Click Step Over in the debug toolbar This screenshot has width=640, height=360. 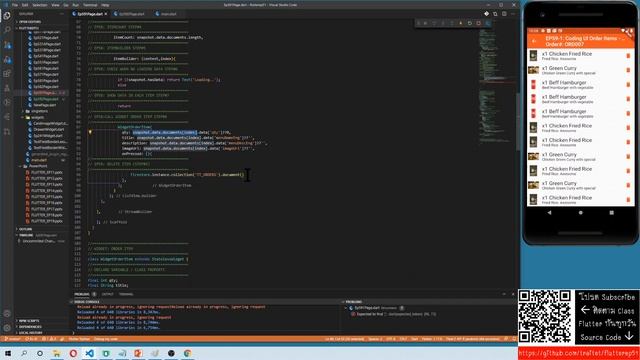(434, 23)
